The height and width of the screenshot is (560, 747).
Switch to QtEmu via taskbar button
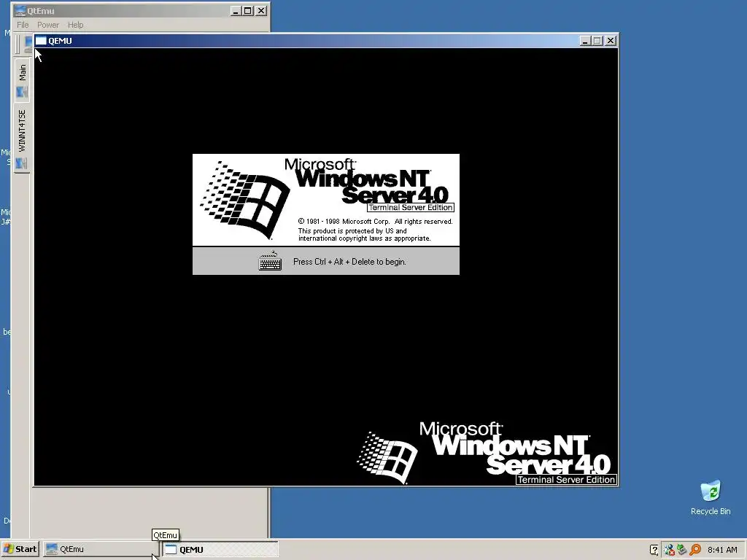101,549
